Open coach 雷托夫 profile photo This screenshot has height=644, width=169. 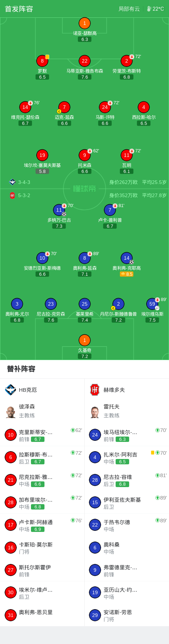95,412
